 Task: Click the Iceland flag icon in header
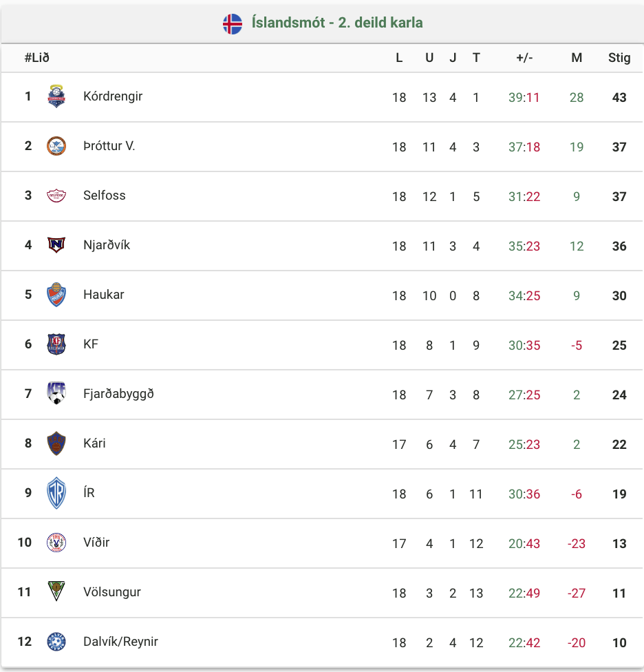pos(233,23)
